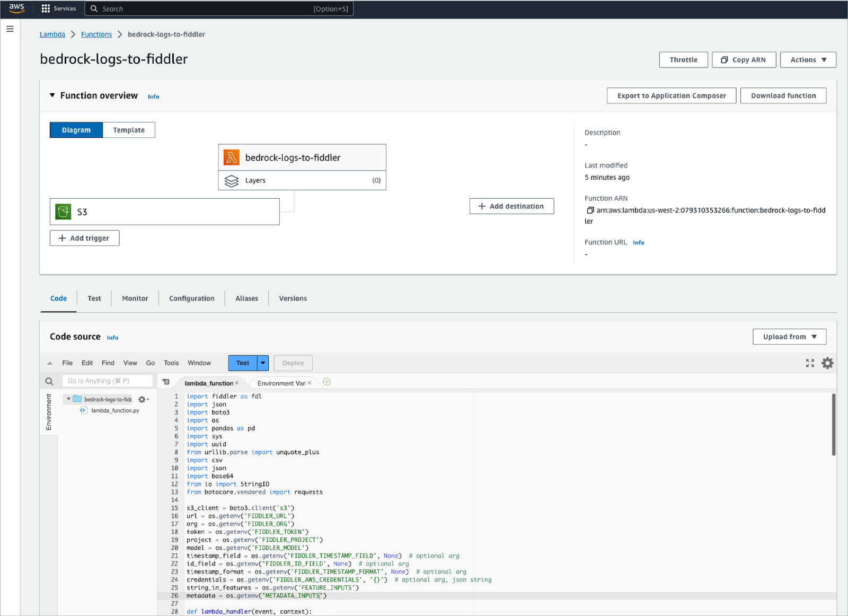848x616 pixels.
Task: Open the Actions dropdown
Action: (x=807, y=59)
